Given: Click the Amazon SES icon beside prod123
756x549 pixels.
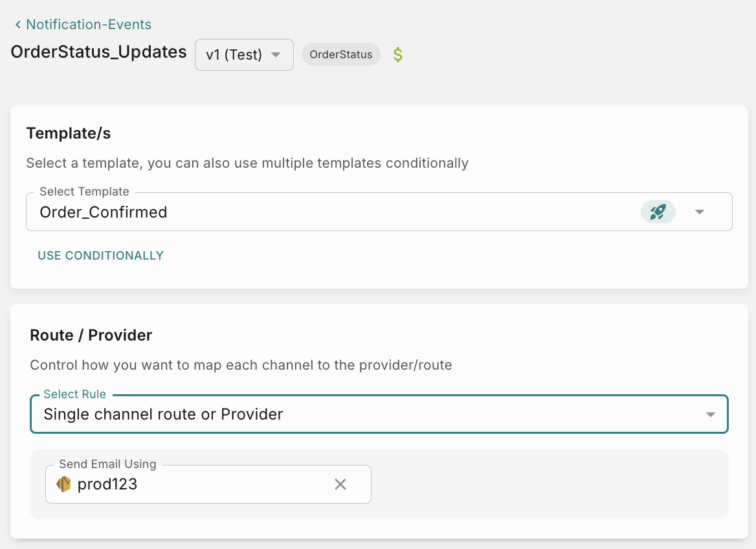Looking at the screenshot, I should [x=63, y=484].
